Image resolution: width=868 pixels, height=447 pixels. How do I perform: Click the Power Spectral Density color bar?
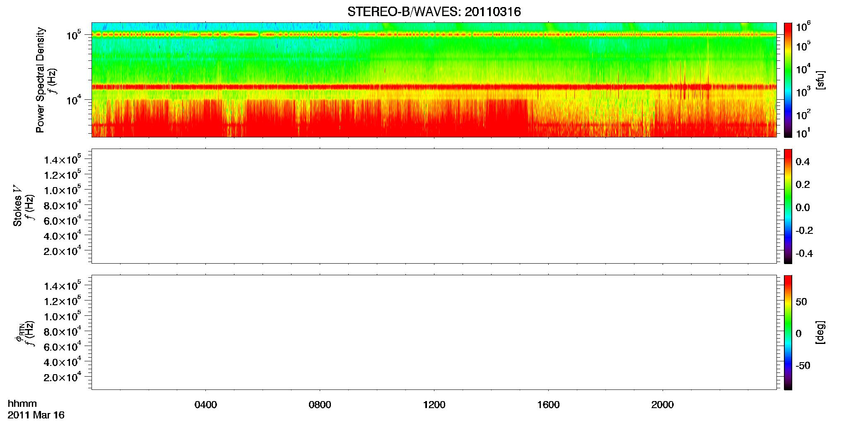(788, 80)
